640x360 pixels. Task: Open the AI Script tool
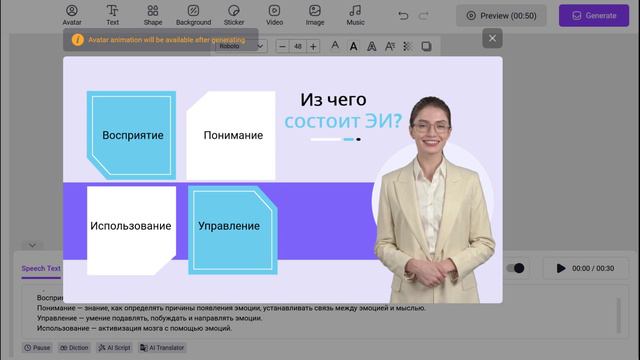(114, 348)
